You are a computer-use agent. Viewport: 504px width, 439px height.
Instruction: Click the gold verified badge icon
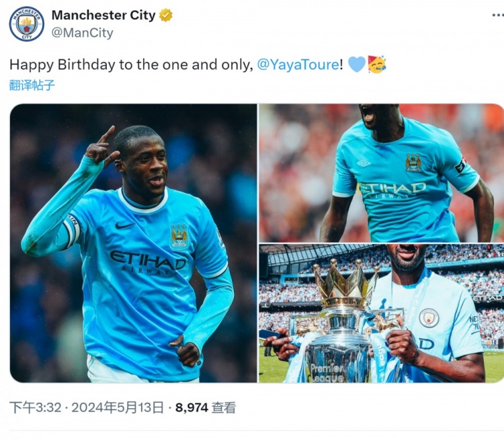[166, 15]
